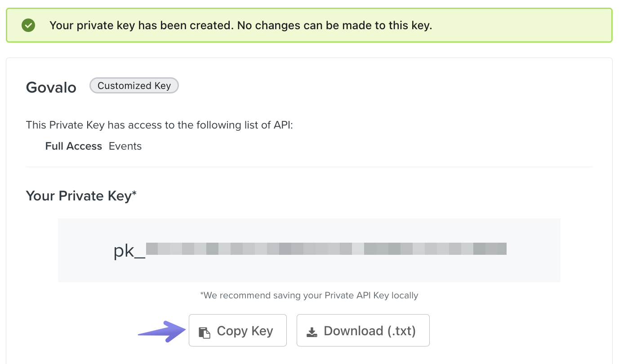Click the purple arrow pointer graphic

pyautogui.click(x=161, y=332)
